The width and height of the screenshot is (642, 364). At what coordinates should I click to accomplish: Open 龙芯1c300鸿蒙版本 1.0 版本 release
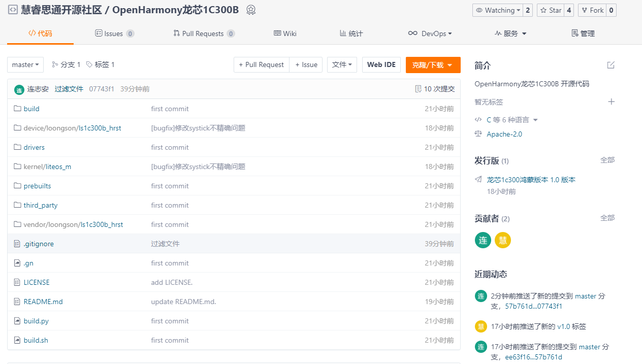coord(531,180)
